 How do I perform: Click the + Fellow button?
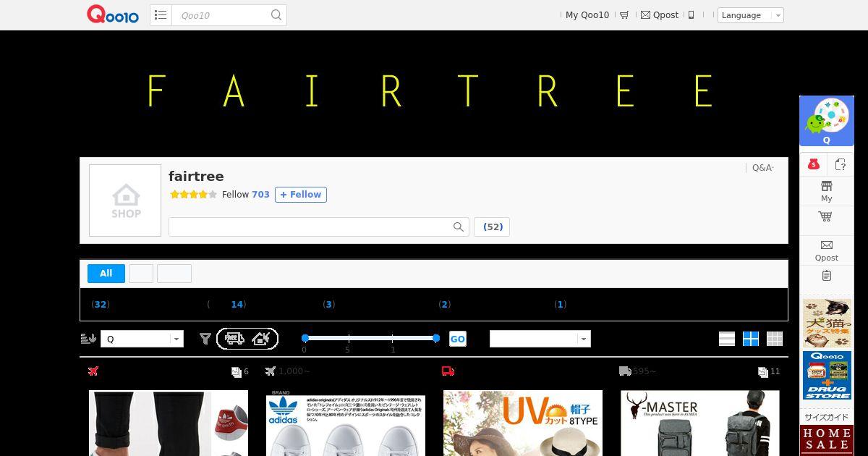[301, 195]
